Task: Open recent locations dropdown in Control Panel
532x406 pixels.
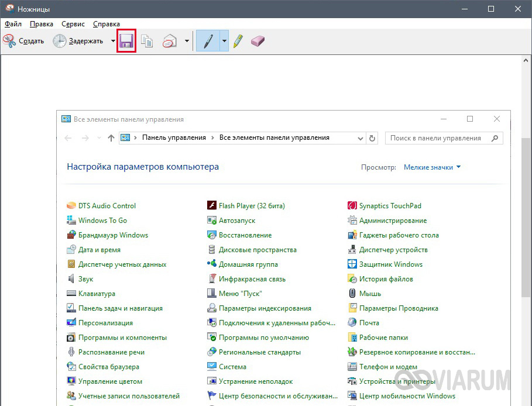Action: [99, 138]
